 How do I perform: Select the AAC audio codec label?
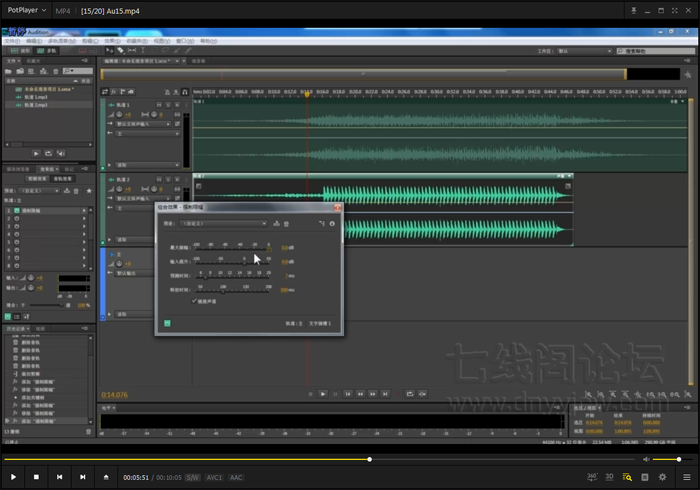coord(236,477)
